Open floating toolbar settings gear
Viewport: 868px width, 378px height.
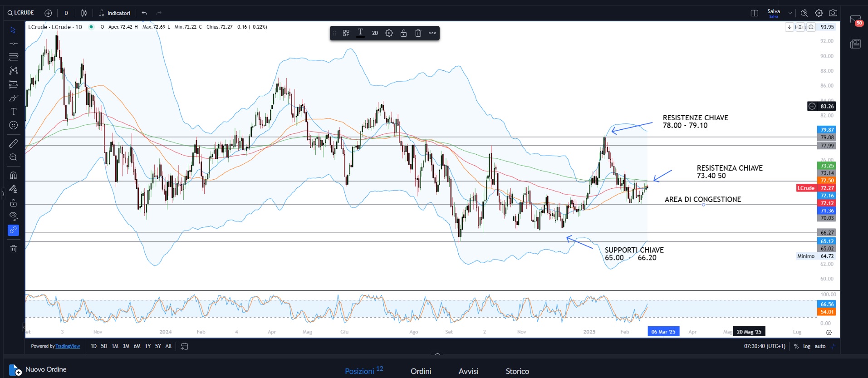click(389, 33)
